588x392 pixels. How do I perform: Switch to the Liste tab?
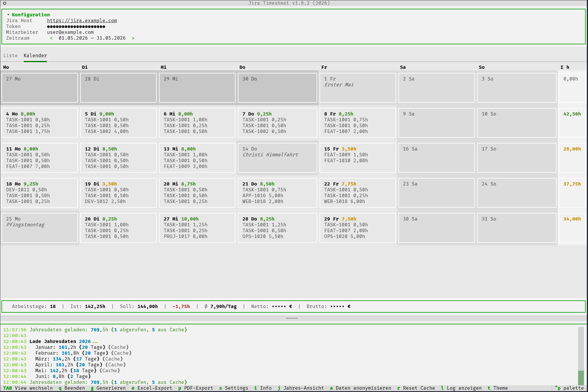tap(11, 55)
